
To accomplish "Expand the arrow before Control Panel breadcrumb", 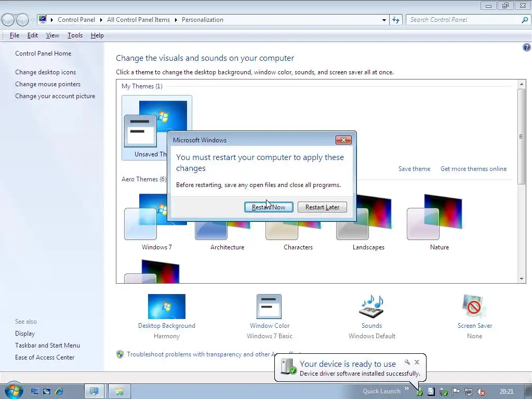I will point(52,20).
